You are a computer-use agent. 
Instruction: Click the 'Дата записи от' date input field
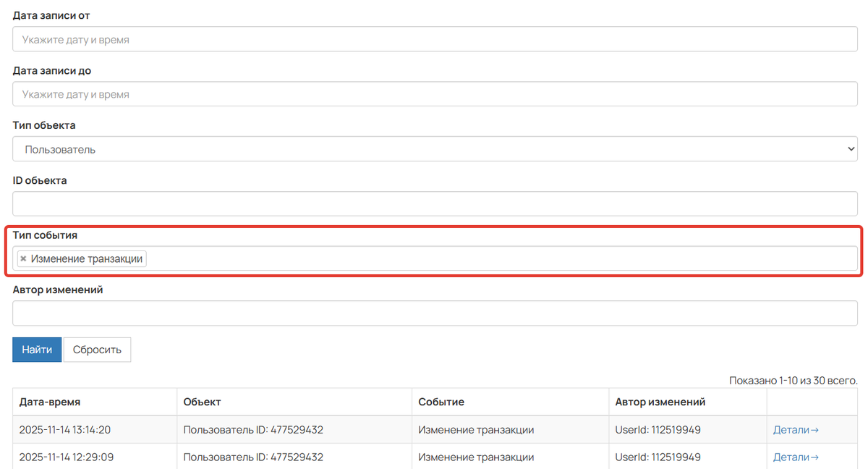435,40
